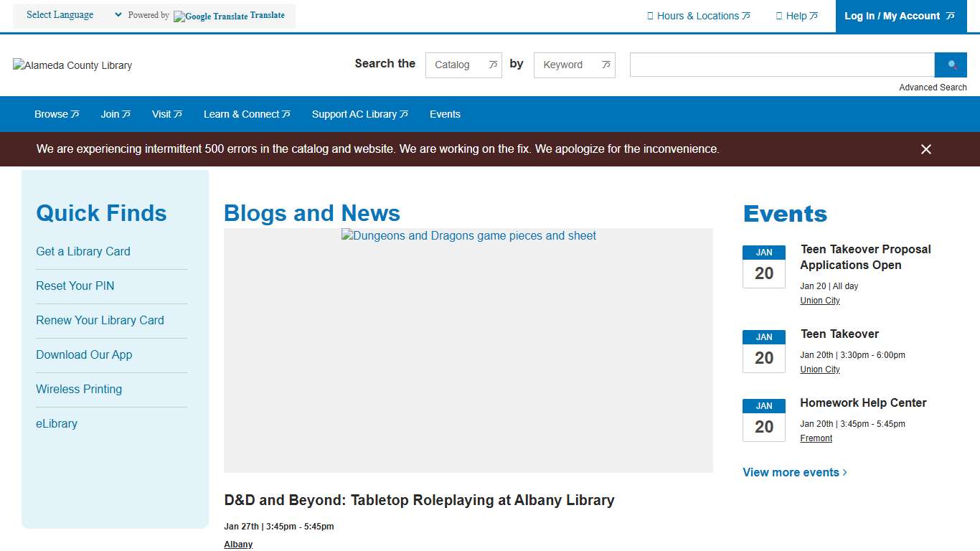980x551 pixels.
Task: Open the Wireless Printing quick find
Action: pos(79,389)
